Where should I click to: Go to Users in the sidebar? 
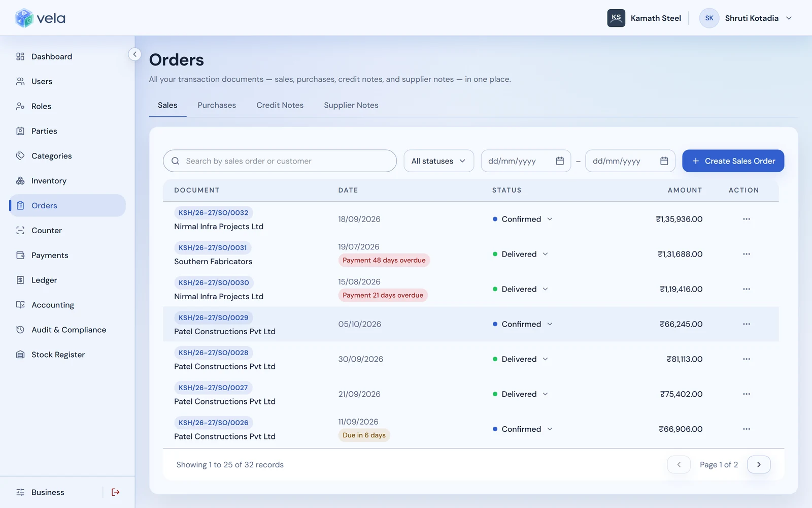coord(67,81)
